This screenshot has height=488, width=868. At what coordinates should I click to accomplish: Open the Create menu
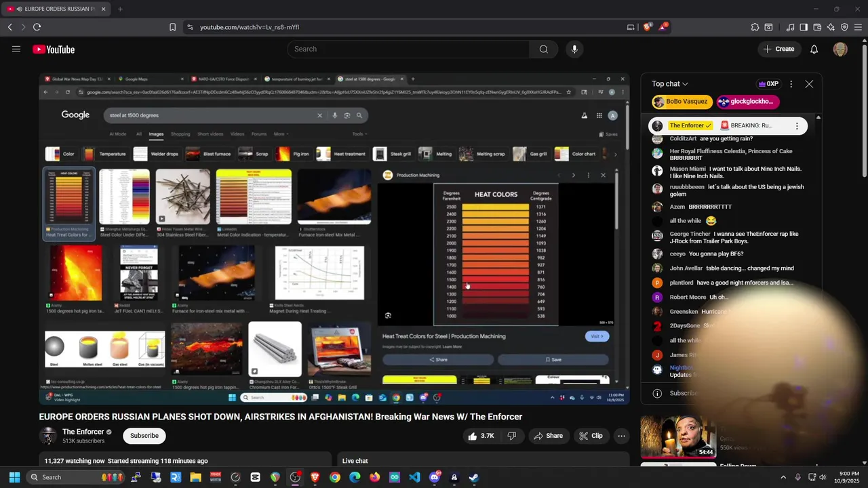[x=778, y=49]
